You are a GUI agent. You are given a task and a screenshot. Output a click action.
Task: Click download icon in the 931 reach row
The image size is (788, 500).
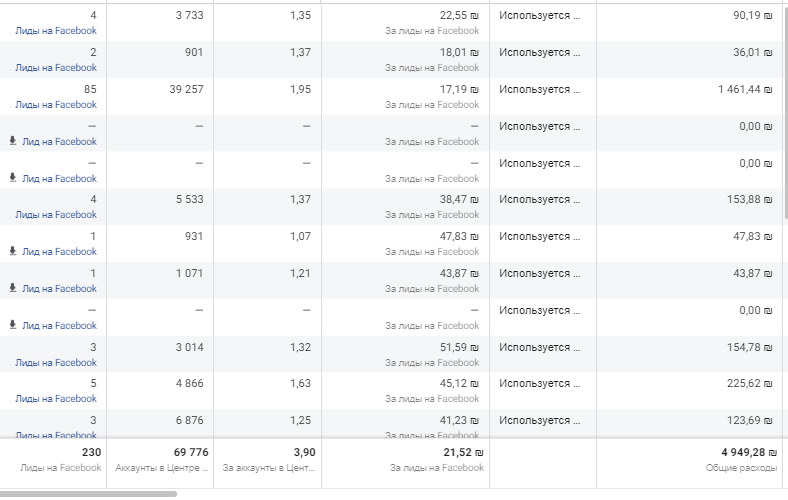click(13, 251)
